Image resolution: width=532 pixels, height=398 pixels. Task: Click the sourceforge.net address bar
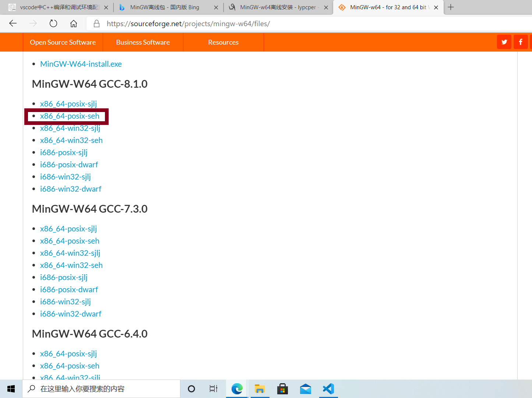click(309, 24)
